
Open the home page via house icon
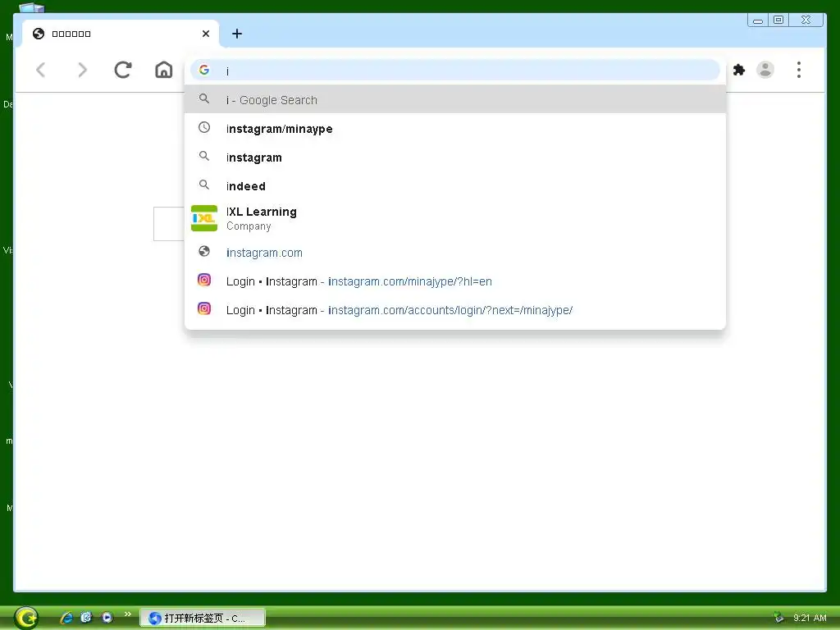pos(164,70)
